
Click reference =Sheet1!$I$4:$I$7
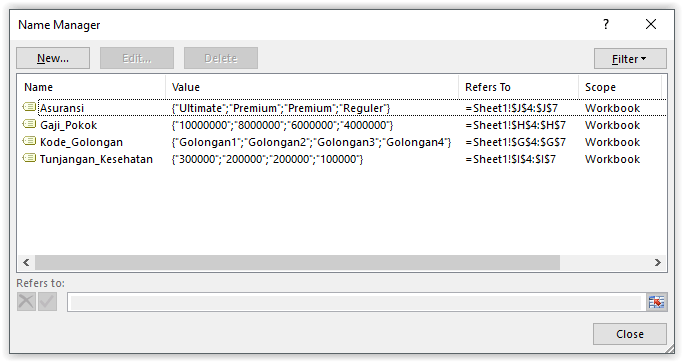(511, 159)
